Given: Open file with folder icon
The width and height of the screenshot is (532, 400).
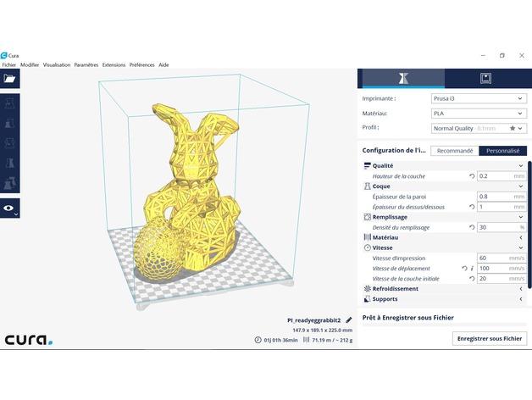Looking at the screenshot, I should point(9,79).
